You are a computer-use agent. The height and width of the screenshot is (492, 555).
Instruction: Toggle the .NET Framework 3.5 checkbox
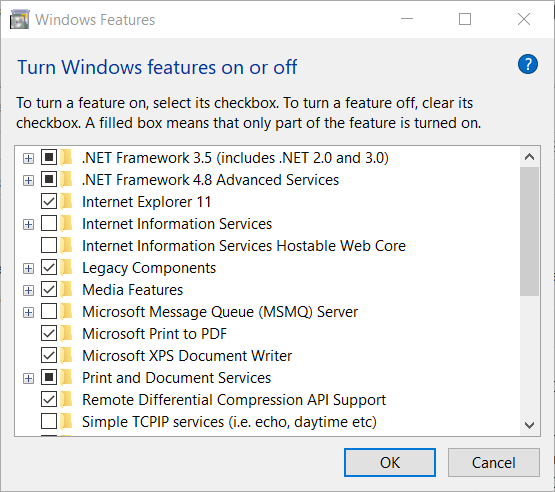[49, 157]
